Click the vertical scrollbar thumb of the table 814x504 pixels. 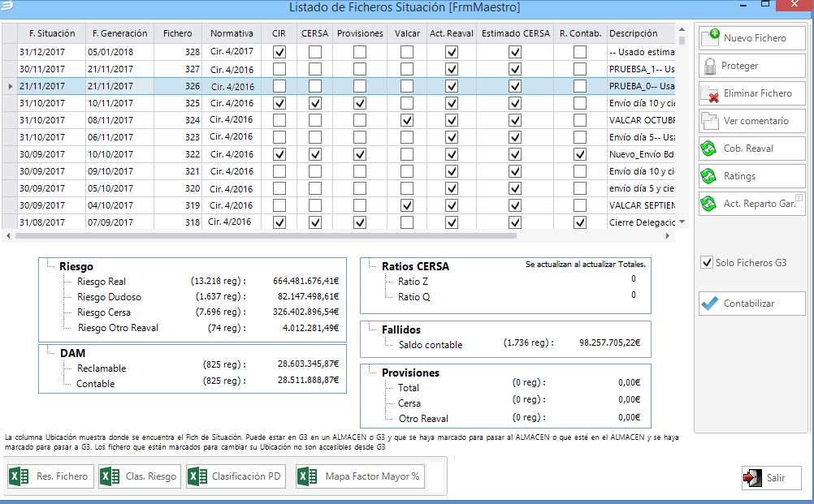click(x=682, y=40)
